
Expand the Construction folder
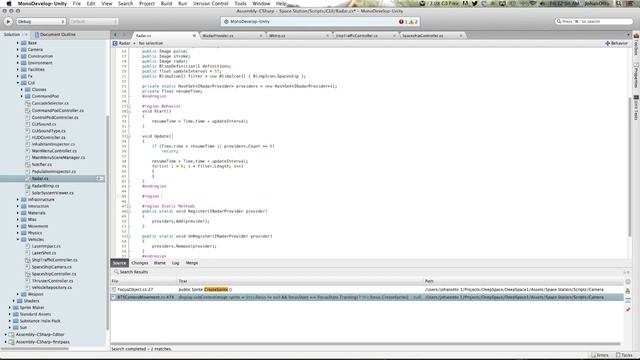pyautogui.click(x=18, y=56)
